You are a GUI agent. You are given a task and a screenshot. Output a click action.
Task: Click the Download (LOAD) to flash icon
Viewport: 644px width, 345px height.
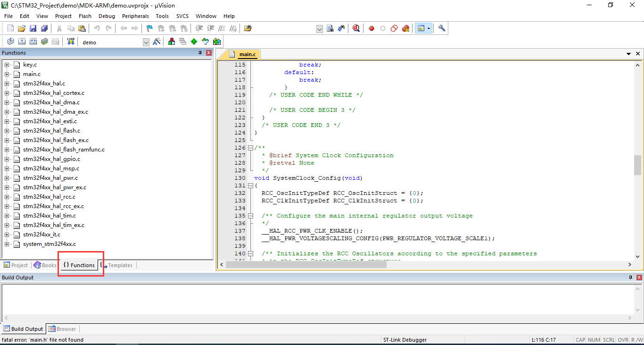71,42
